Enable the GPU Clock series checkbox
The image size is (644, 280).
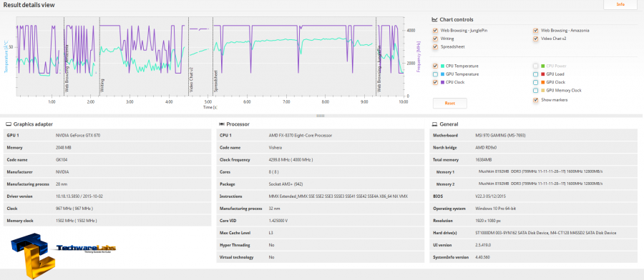pos(535,82)
